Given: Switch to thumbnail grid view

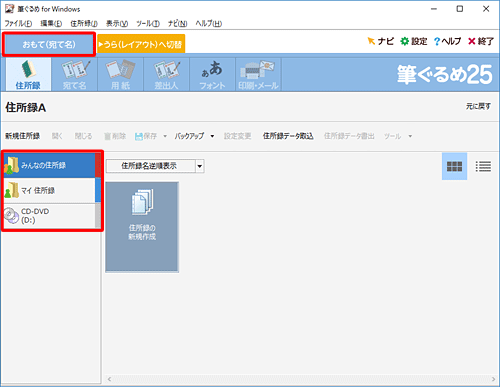Looking at the screenshot, I should click(454, 166).
